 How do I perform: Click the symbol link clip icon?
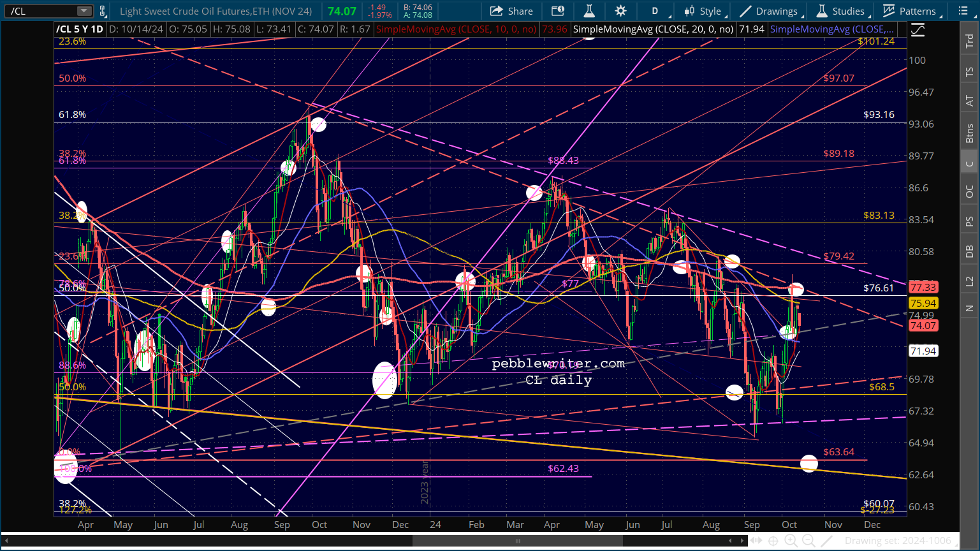click(103, 11)
